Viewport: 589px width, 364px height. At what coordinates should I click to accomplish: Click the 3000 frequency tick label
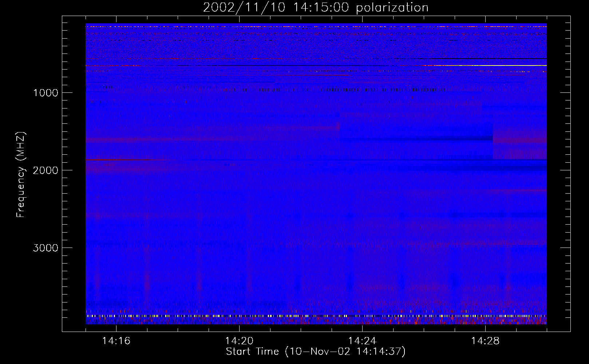46,248
